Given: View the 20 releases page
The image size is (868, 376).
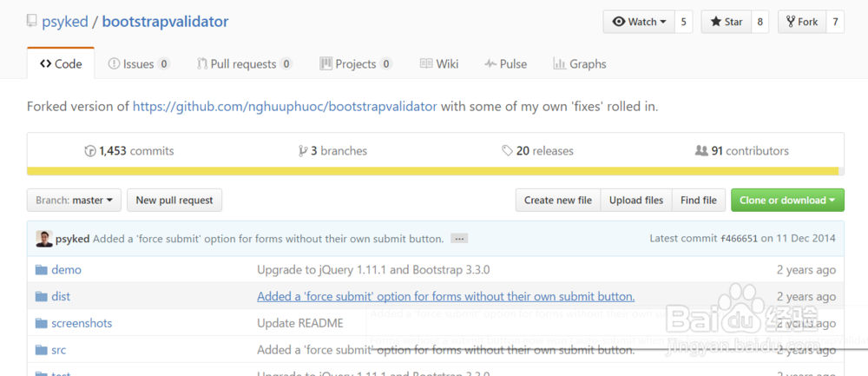Looking at the screenshot, I should point(537,150).
